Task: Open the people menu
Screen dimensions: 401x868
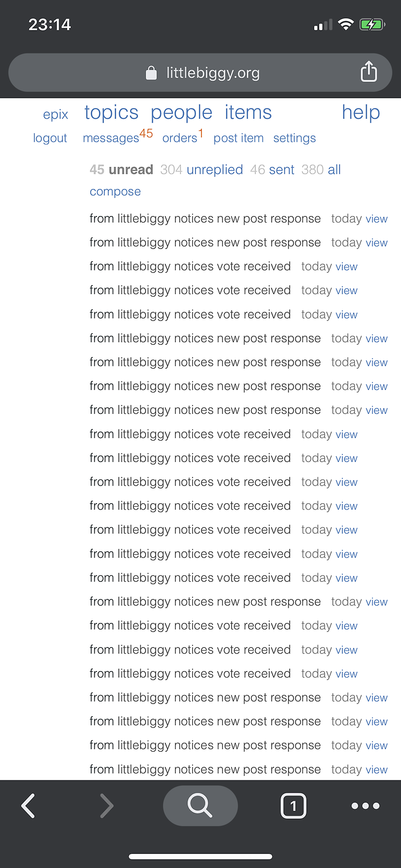Action: pyautogui.click(x=181, y=113)
